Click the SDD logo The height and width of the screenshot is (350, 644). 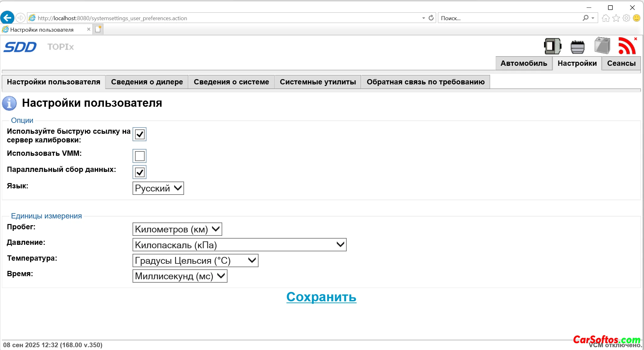[20, 47]
